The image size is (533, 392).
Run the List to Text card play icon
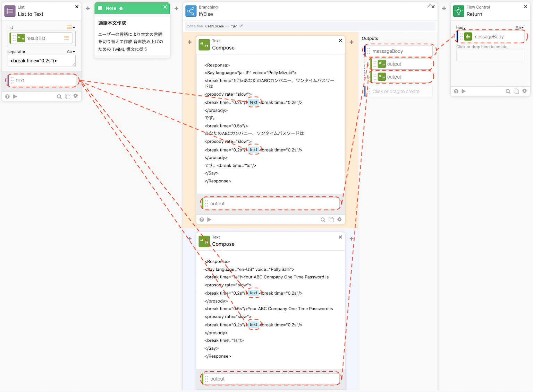(x=15, y=97)
